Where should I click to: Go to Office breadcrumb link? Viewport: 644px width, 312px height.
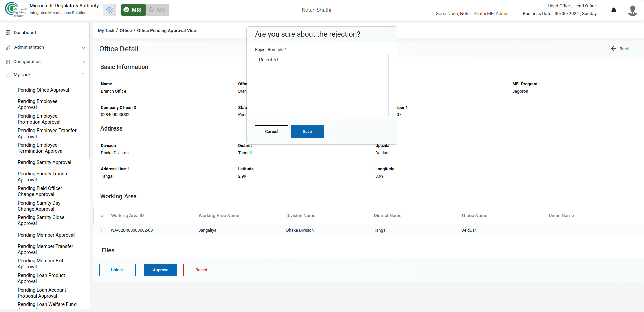click(126, 31)
